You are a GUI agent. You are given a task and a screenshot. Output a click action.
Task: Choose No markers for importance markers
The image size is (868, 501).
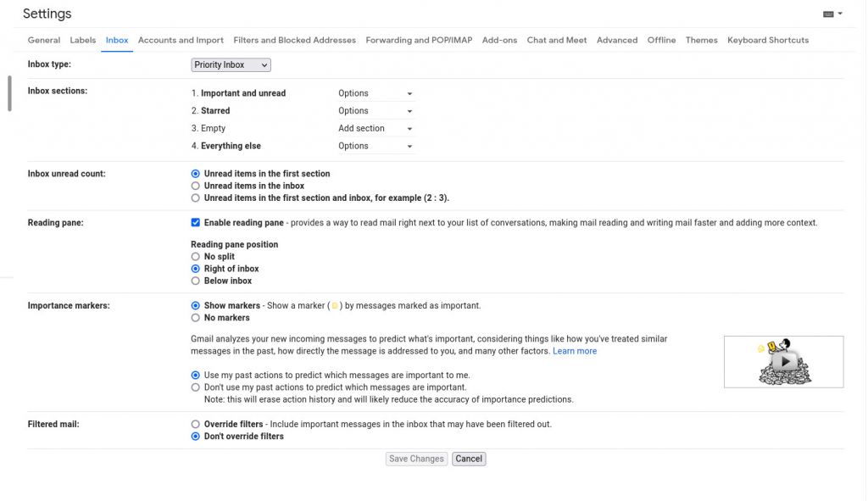pos(195,318)
